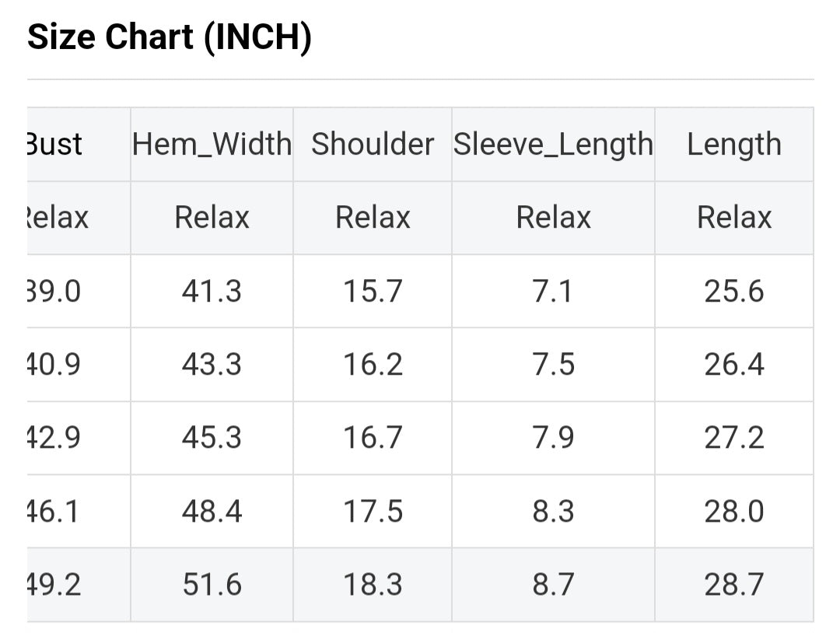Click the Sleeve_Length value 7.1
The width and height of the screenshot is (840, 633).
click(x=553, y=292)
